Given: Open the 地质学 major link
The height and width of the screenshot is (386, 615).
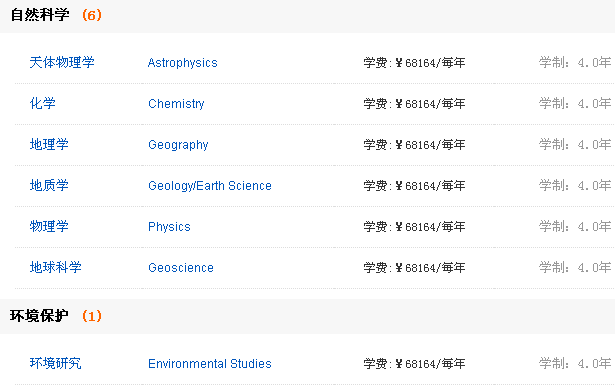Looking at the screenshot, I should coord(49,186).
